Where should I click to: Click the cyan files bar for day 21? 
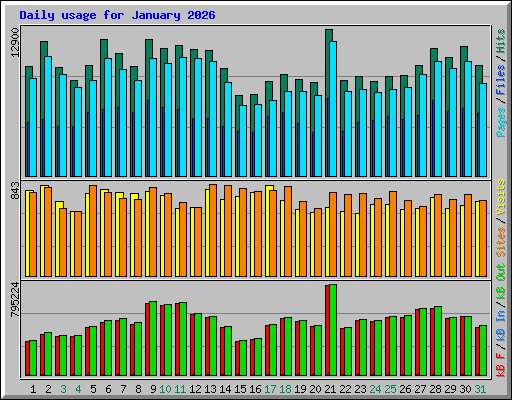pyautogui.click(x=333, y=109)
